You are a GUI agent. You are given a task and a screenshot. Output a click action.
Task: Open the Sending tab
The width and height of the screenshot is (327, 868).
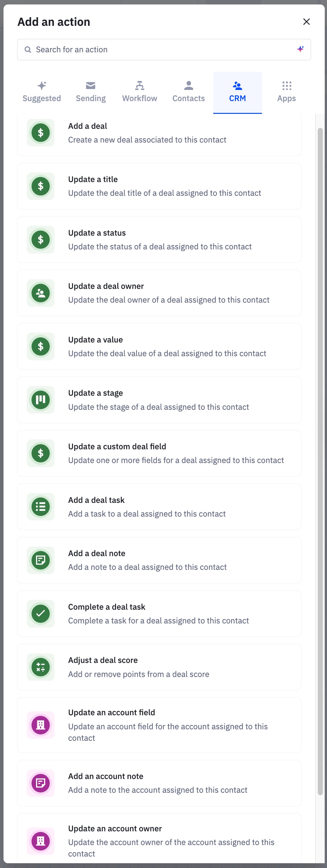click(90, 91)
